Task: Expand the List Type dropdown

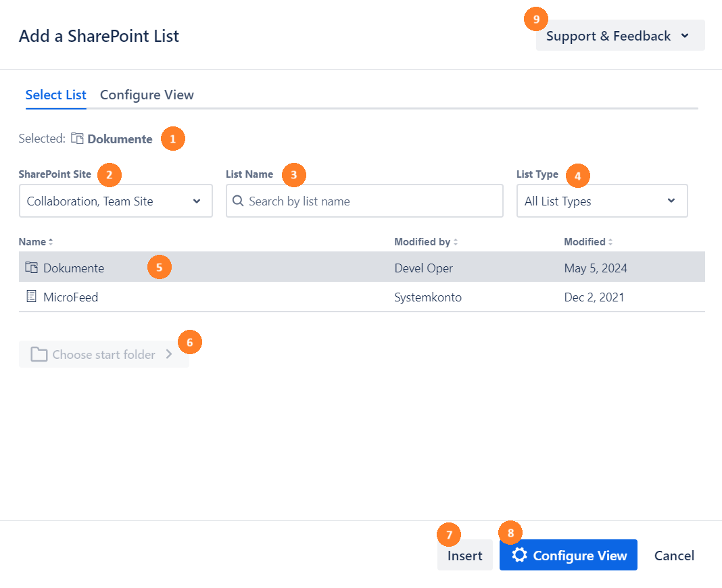Action: coord(602,201)
